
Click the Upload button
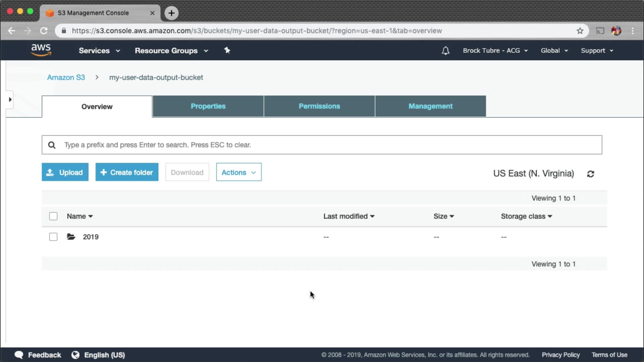(x=65, y=172)
